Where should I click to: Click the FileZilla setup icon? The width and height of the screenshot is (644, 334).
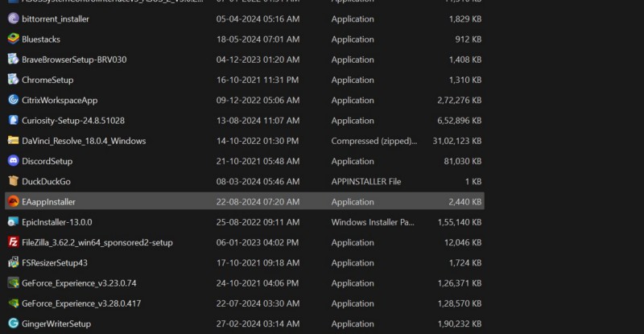[13, 242]
